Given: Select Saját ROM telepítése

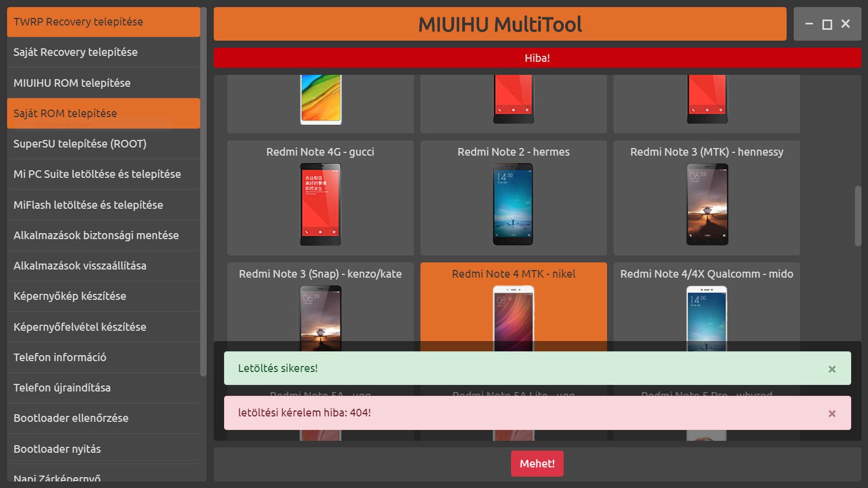Looking at the screenshot, I should [x=104, y=113].
